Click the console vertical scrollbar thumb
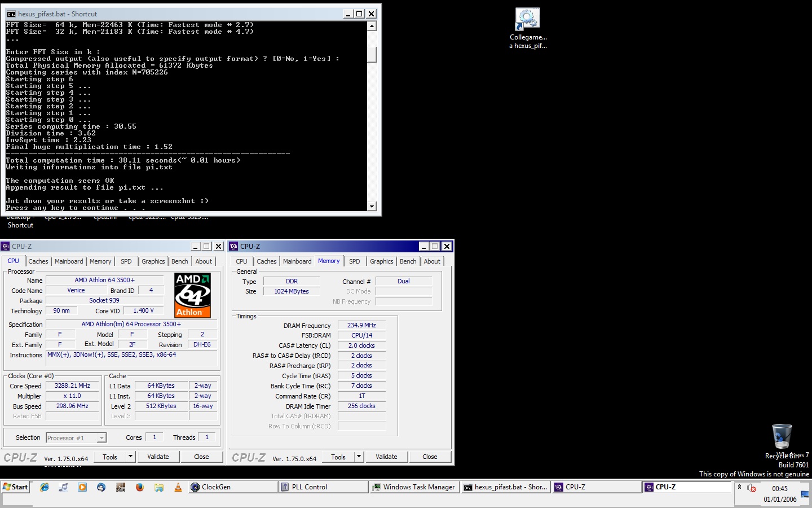Image resolution: width=812 pixels, height=508 pixels. (372, 54)
